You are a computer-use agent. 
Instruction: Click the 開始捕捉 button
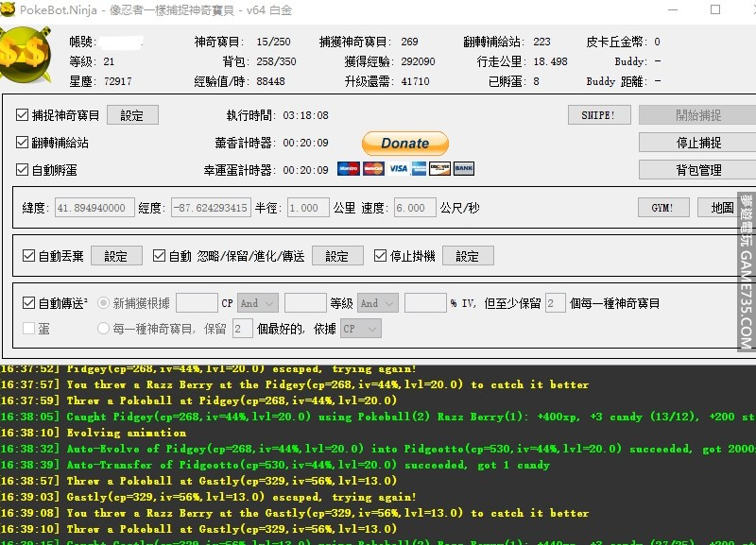[697, 115]
